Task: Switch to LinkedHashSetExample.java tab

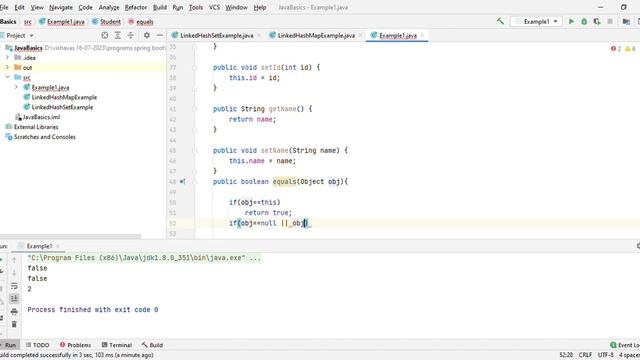Action: point(216,36)
